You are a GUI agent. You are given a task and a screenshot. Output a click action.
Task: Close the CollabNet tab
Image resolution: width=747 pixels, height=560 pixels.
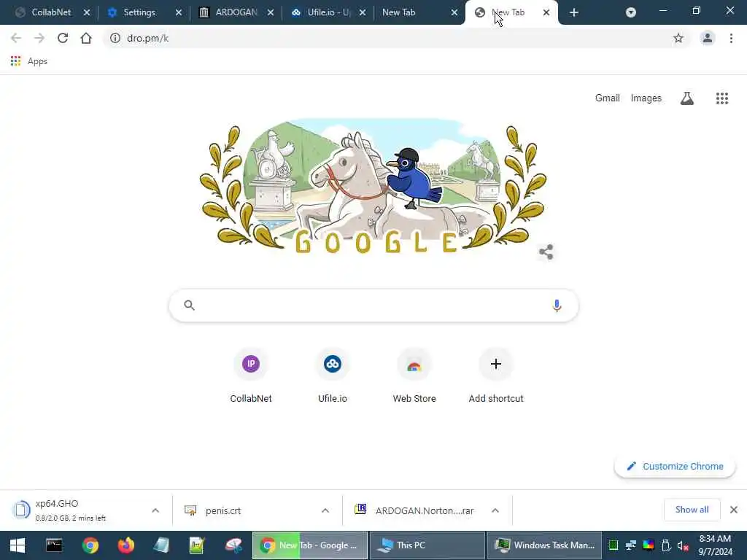(87, 12)
